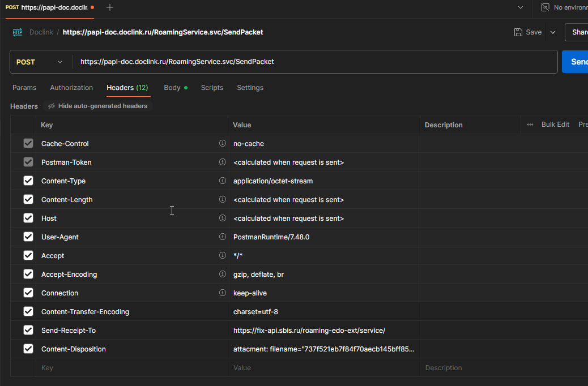Click info icon next to Cache-Control
The image size is (588, 386).
223,144
